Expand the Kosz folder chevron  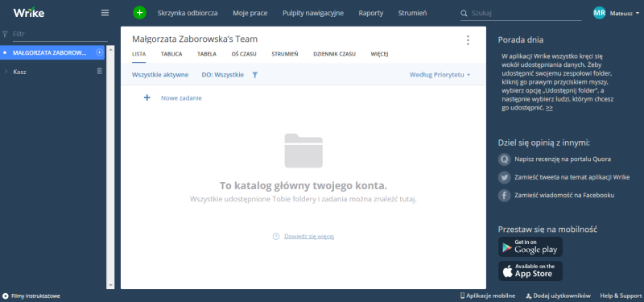coord(6,72)
